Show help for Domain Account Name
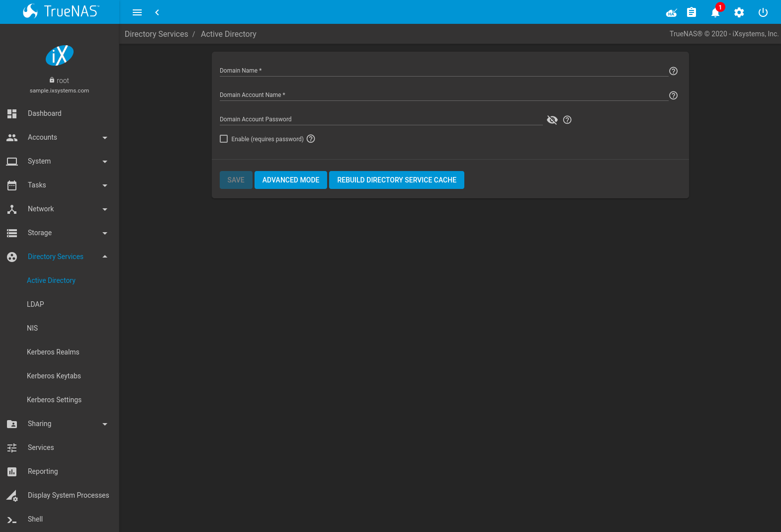Screen dimensions: 781x532 coord(673,95)
